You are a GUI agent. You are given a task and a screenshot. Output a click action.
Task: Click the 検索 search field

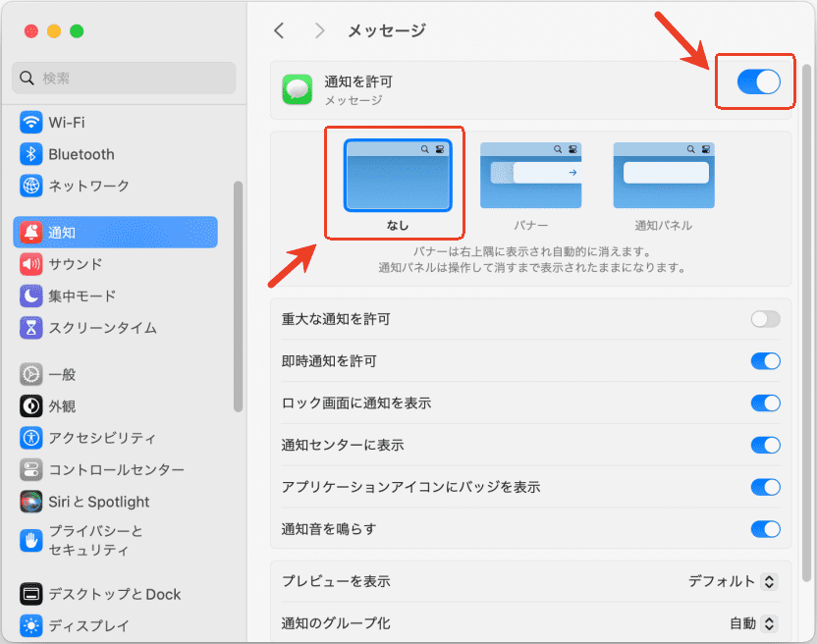coord(124,79)
